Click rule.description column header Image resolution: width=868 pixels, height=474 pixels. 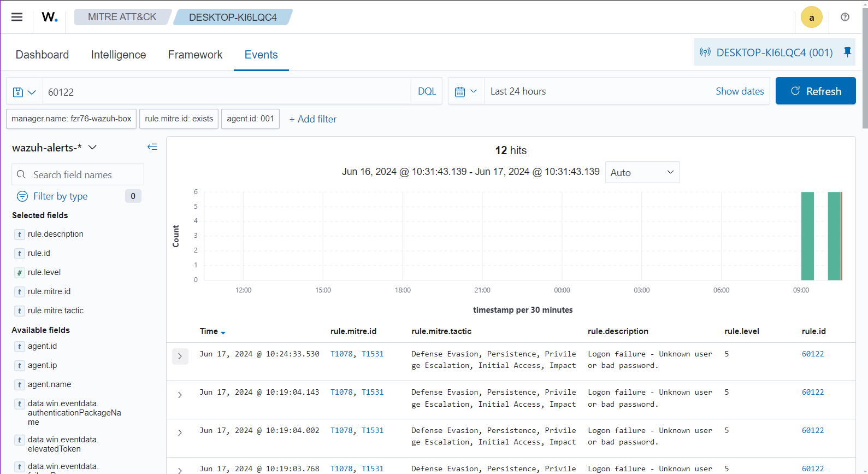pos(618,331)
